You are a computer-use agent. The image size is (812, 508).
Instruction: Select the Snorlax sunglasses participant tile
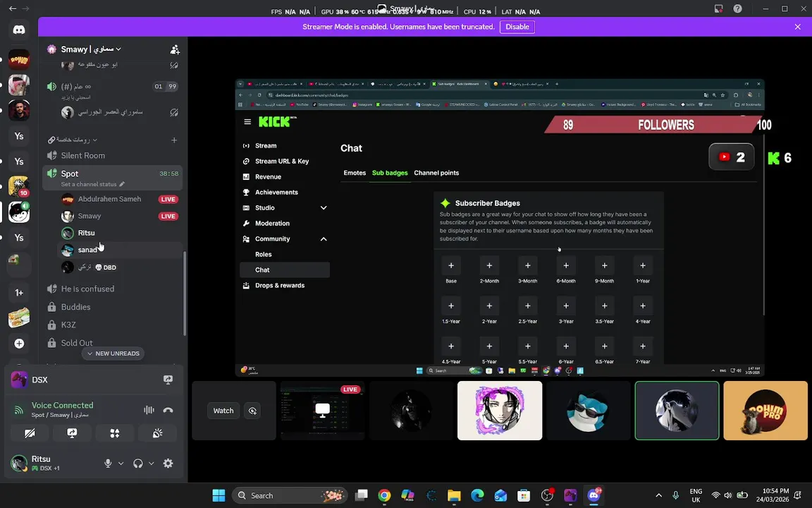[589, 411]
